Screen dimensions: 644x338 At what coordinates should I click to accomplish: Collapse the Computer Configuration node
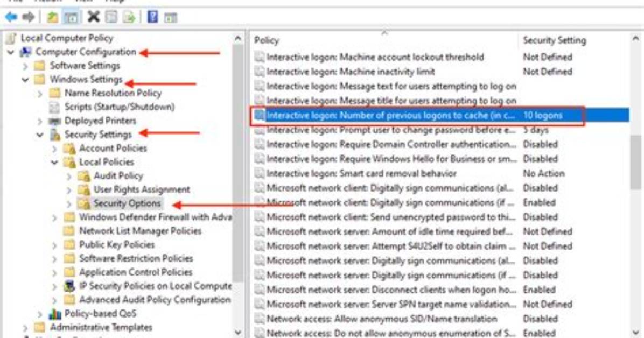click(x=11, y=52)
